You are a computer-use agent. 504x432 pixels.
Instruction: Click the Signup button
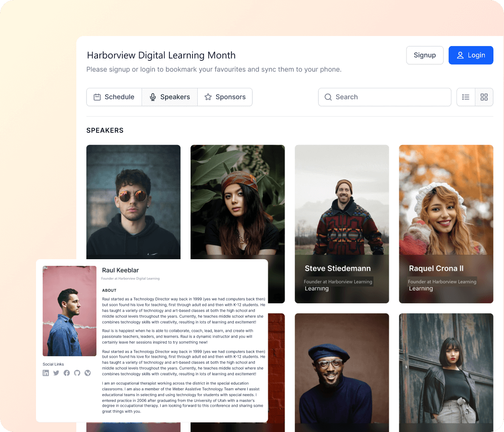click(425, 55)
